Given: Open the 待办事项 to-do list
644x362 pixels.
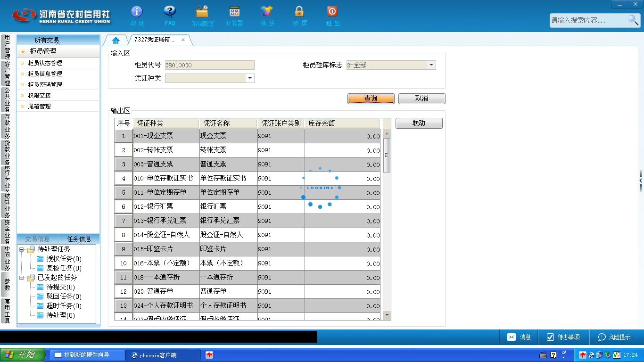Looking at the screenshot, I should coord(563,337).
